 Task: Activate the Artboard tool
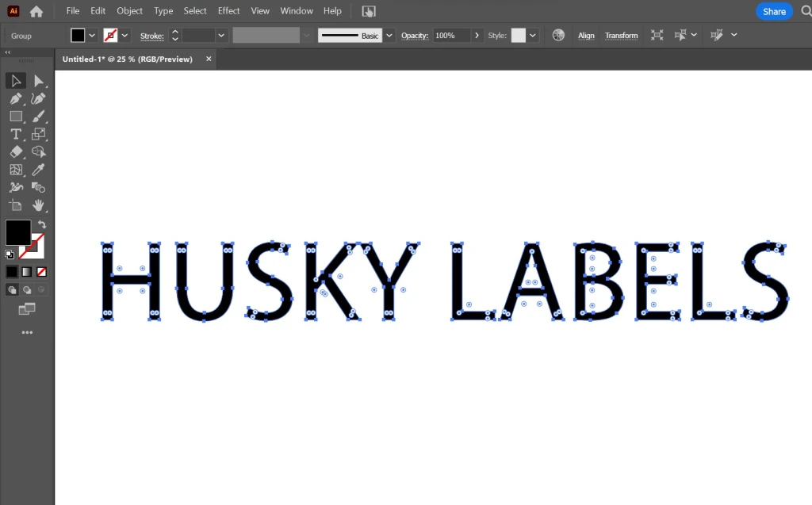(16, 205)
